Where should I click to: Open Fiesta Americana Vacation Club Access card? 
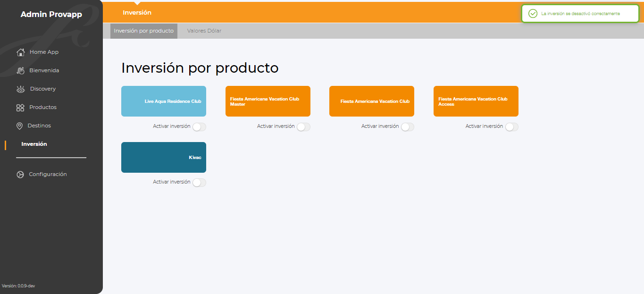point(476,101)
